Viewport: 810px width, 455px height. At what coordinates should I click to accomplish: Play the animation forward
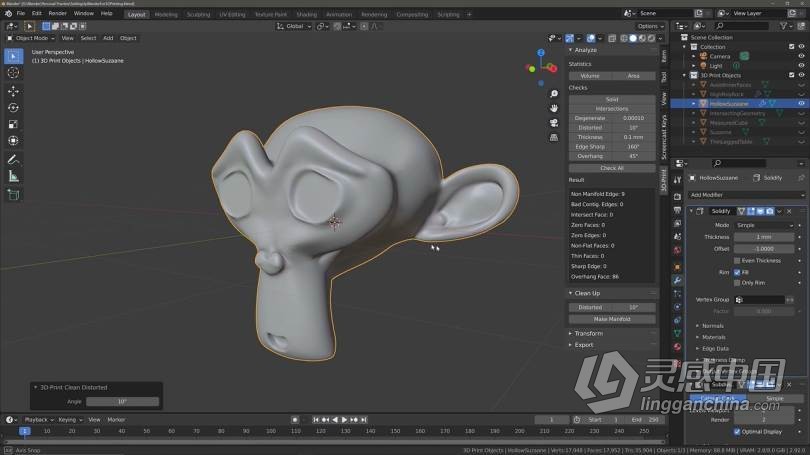click(x=345, y=420)
